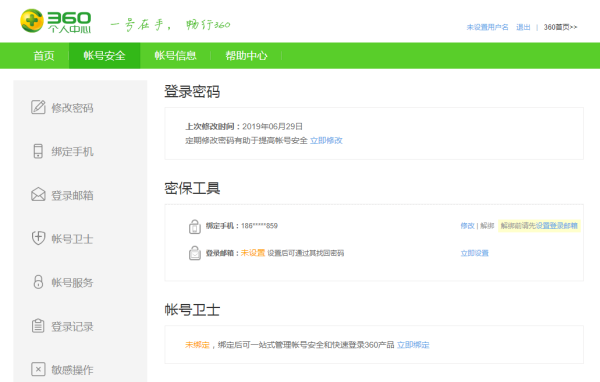This screenshot has width=600, height=382.
Task: Click the 帐号卫士 shield icon in sidebar
Action: tap(38, 238)
